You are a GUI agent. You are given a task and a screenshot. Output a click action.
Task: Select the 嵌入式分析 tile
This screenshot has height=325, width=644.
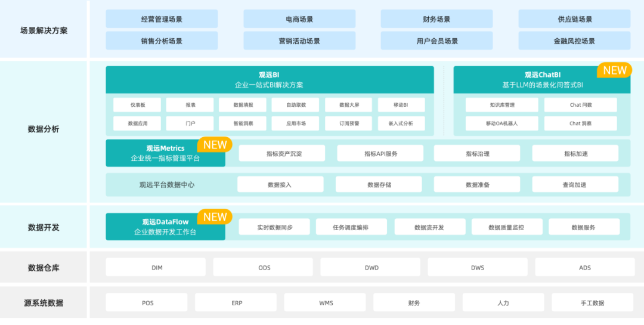point(401,123)
